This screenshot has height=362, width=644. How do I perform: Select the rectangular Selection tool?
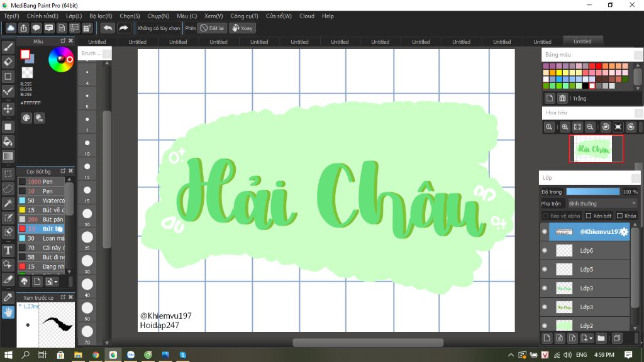(8, 173)
